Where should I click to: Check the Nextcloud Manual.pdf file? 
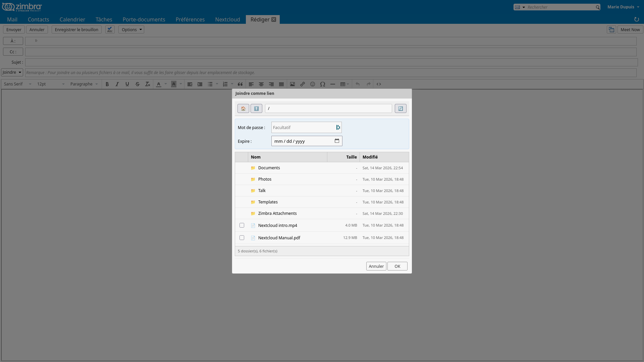coord(242,238)
